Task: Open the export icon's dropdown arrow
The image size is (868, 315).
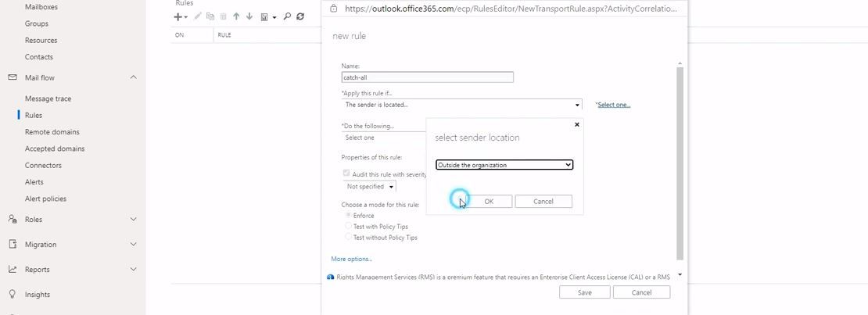Action: [274, 18]
